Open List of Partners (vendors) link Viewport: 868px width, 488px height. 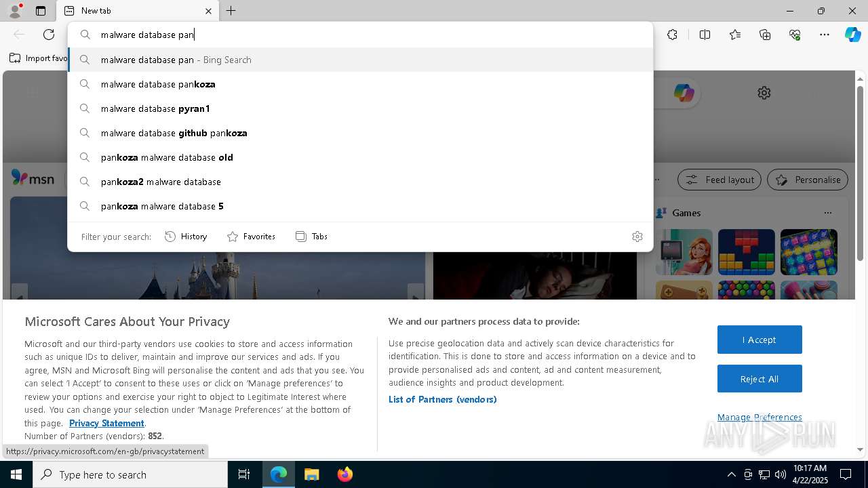coord(442,399)
